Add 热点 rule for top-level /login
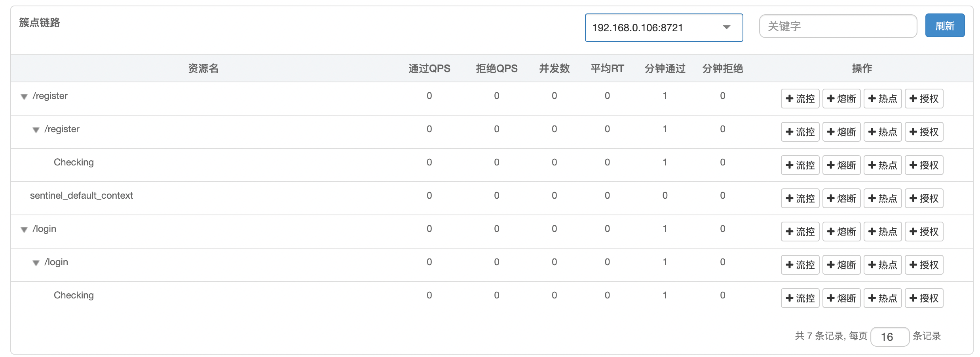The width and height of the screenshot is (980, 357). [x=882, y=232]
